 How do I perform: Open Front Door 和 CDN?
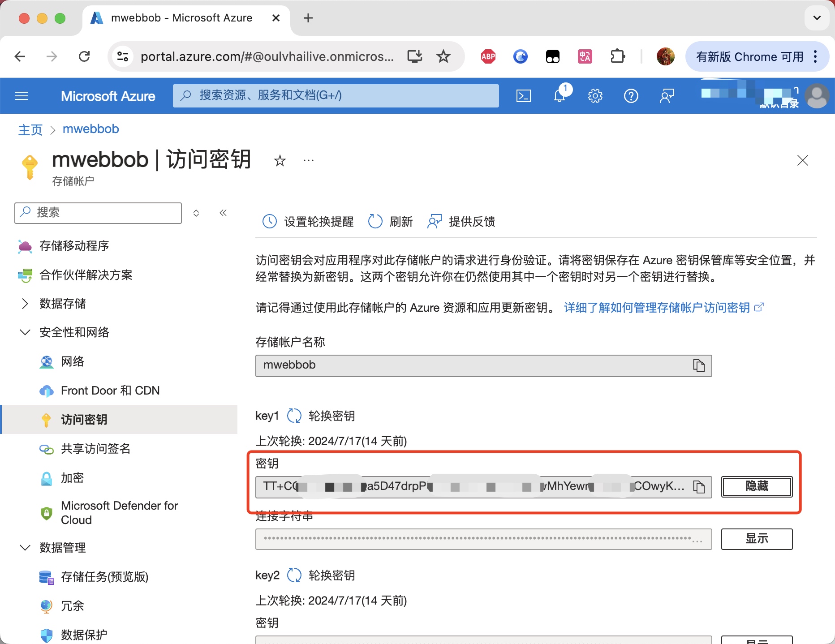pyautogui.click(x=110, y=391)
